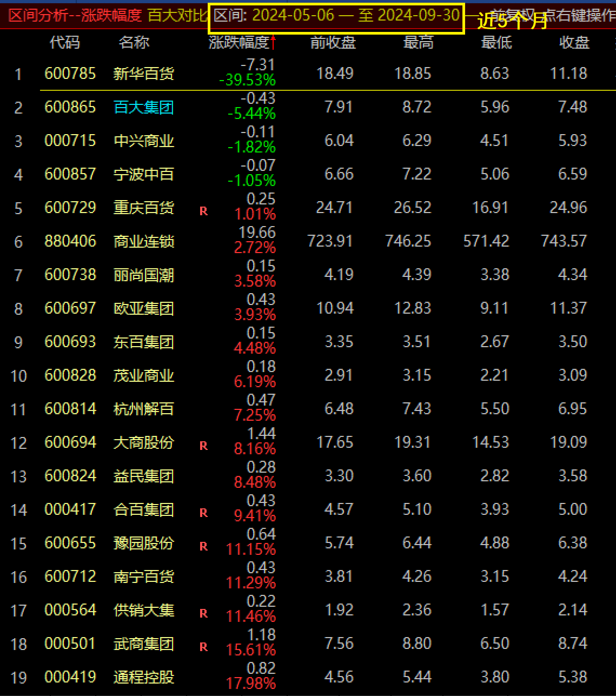The height and width of the screenshot is (696, 616).
Task: Click stock code 600824
Action: tap(70, 476)
